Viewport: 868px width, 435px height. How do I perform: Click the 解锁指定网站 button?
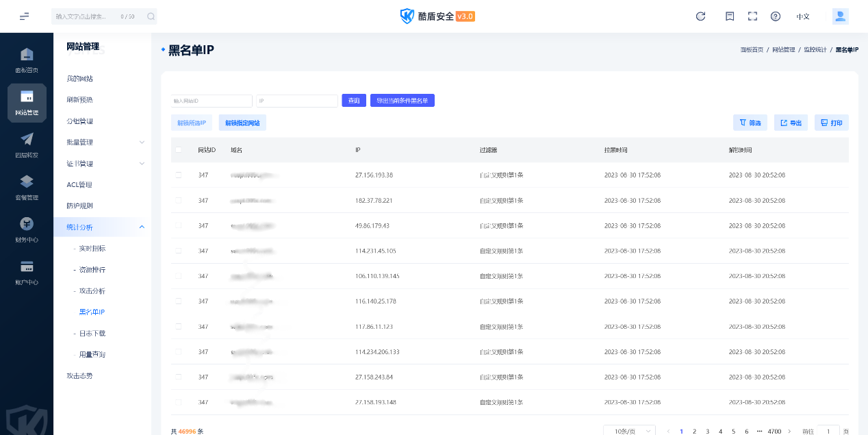[242, 123]
